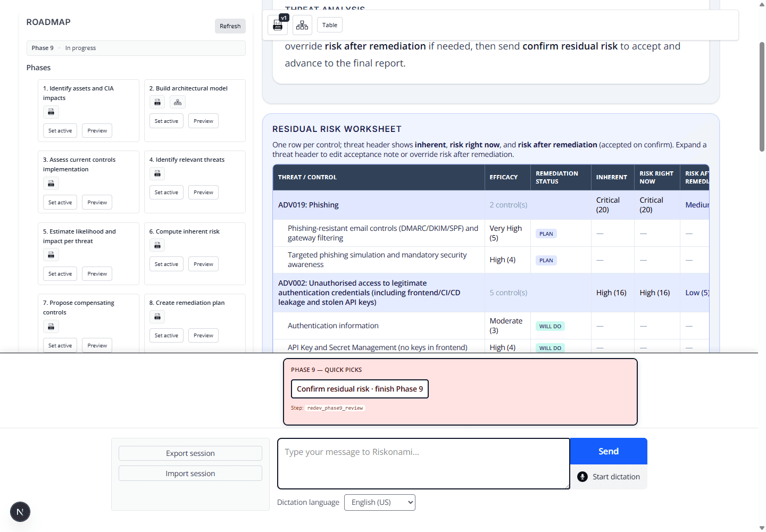Screen dimensions: 766x532
Task: Set Identify relevant threats phase active
Action: click(x=166, y=193)
